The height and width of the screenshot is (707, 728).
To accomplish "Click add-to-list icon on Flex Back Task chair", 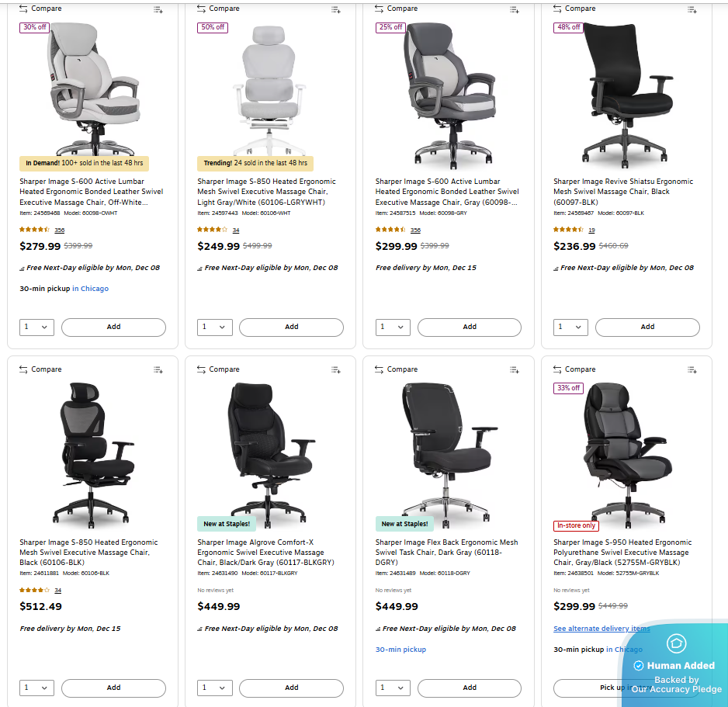I will [515, 370].
